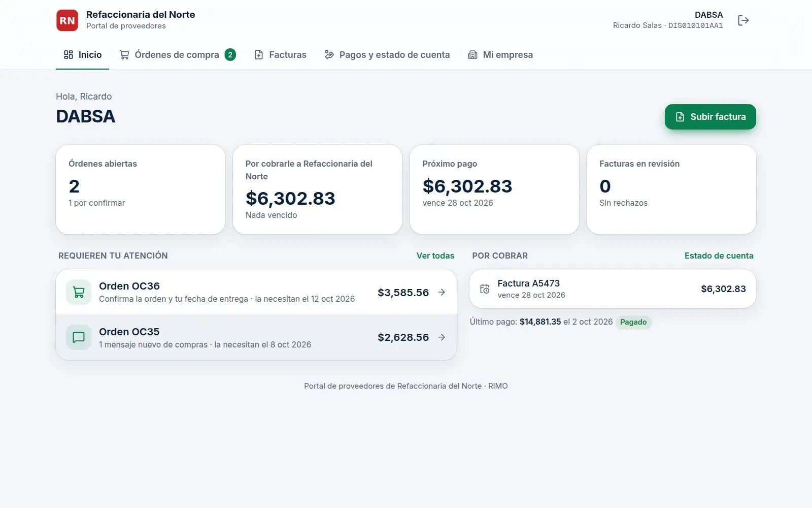Click the upload icon in Subir factura

click(680, 117)
